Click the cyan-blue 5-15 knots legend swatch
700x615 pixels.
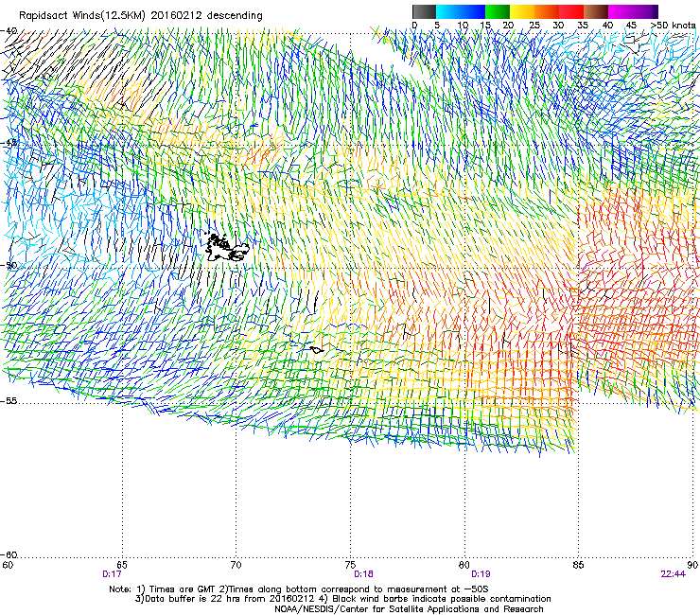click(461, 11)
